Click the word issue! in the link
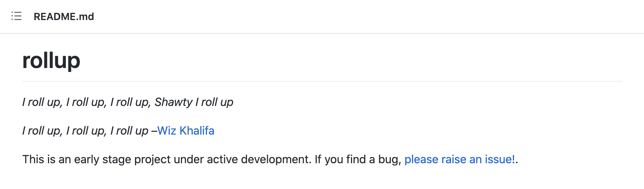The height and width of the screenshot is (189, 644). tap(500, 159)
